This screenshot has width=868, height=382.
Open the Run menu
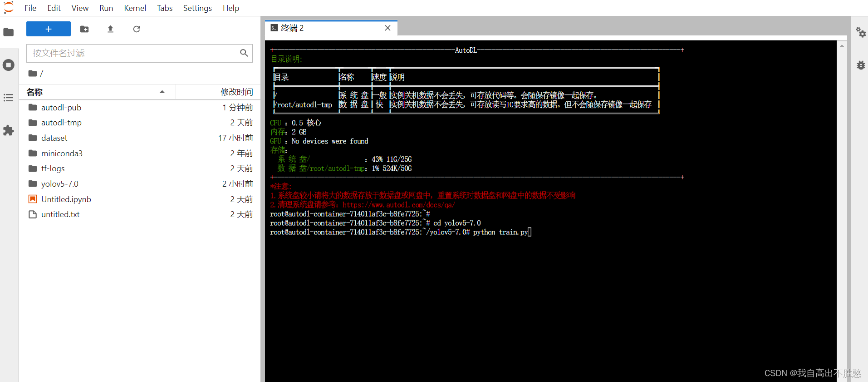tap(106, 8)
